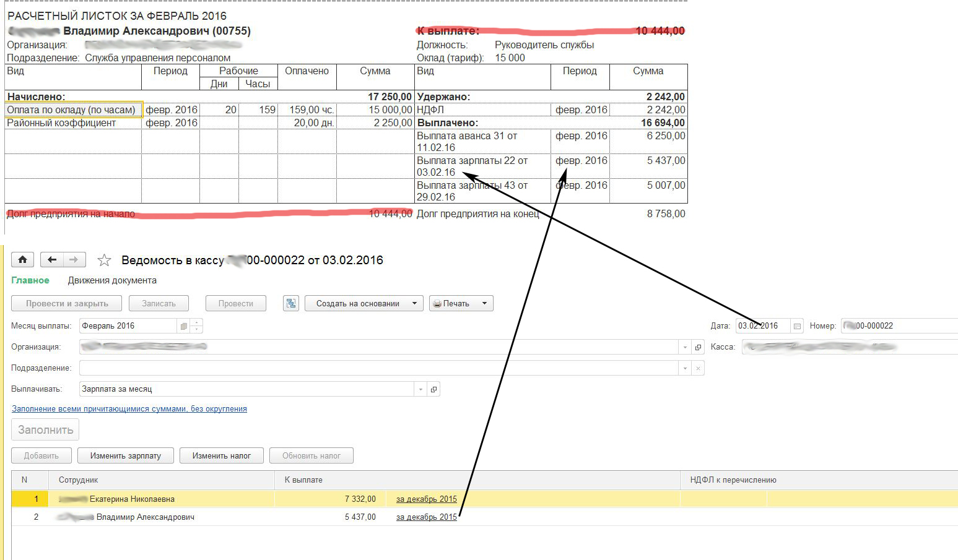
Task: Expand the Создать на основании dropdown
Action: (x=414, y=303)
